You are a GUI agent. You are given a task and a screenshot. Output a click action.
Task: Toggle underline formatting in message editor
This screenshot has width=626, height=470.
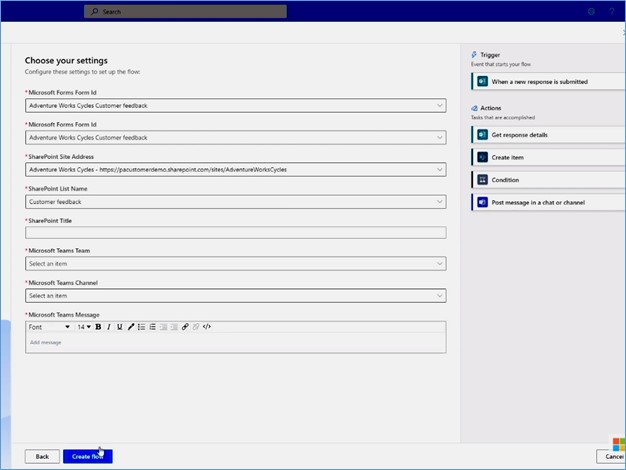click(x=119, y=327)
